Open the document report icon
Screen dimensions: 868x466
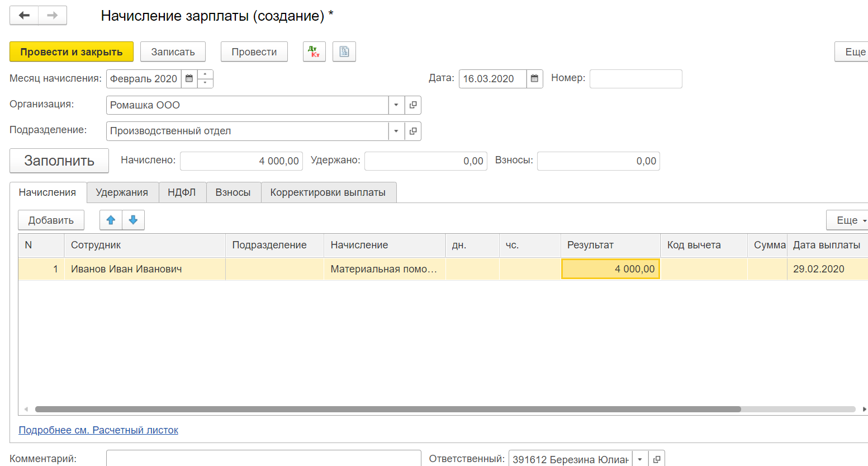pyautogui.click(x=344, y=51)
